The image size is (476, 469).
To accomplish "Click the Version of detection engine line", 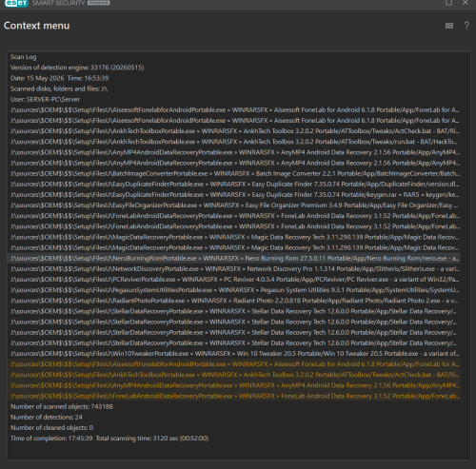I will tap(77, 68).
